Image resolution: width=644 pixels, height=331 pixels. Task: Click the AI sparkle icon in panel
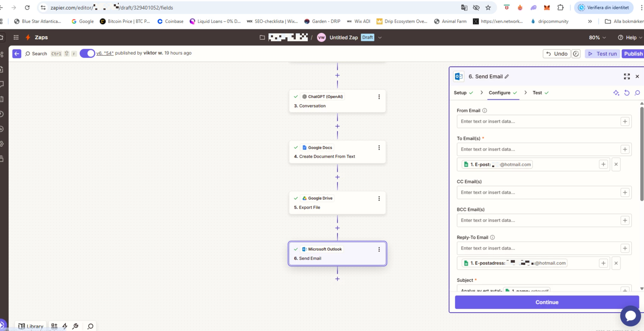pos(616,93)
